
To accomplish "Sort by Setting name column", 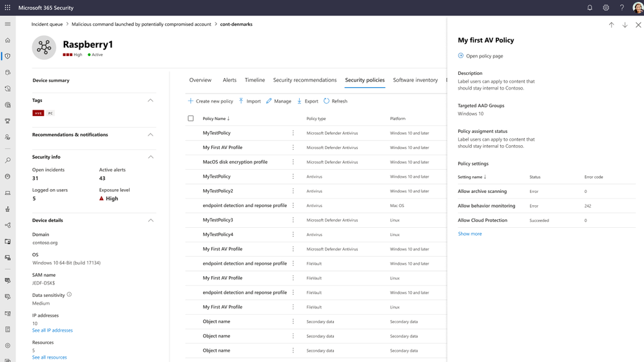I will tap(472, 177).
